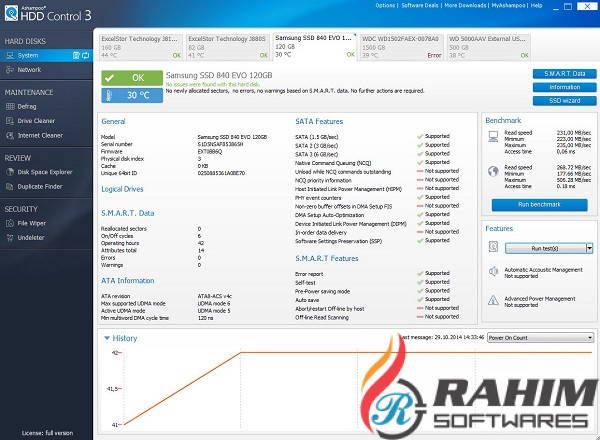This screenshot has height=440, width=600.
Task: Click the warning triangle Power Management icon
Action: (x=493, y=300)
